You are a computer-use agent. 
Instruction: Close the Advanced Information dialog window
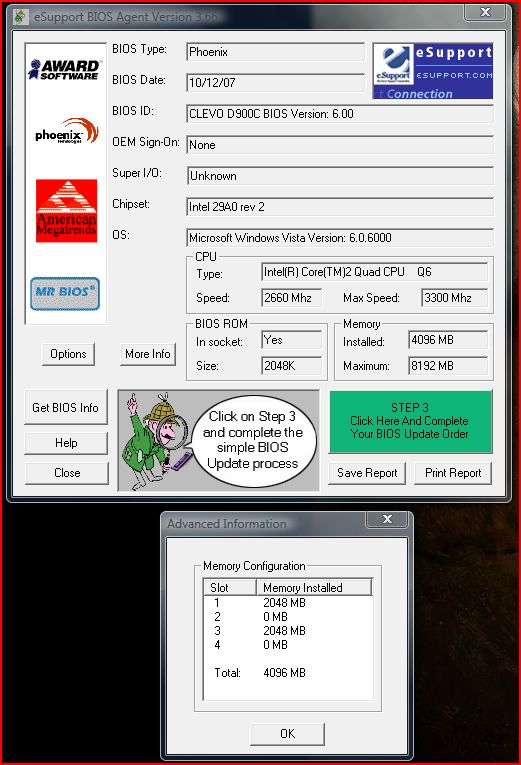click(387, 519)
